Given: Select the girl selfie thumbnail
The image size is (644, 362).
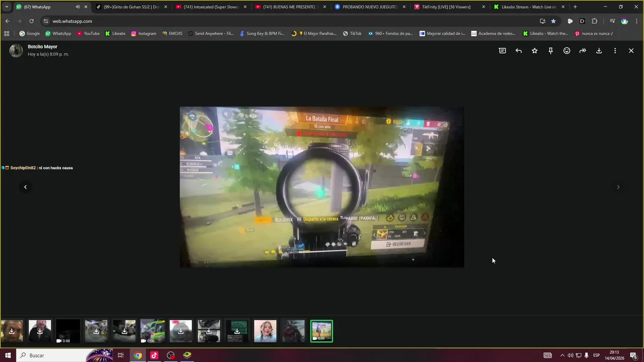Looking at the screenshot, I should (265, 331).
